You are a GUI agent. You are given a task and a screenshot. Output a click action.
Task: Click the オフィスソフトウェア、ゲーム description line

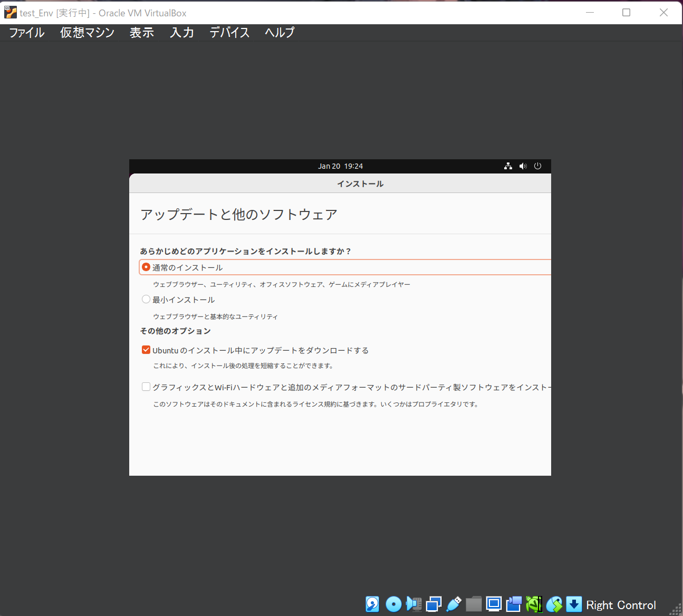click(282, 285)
